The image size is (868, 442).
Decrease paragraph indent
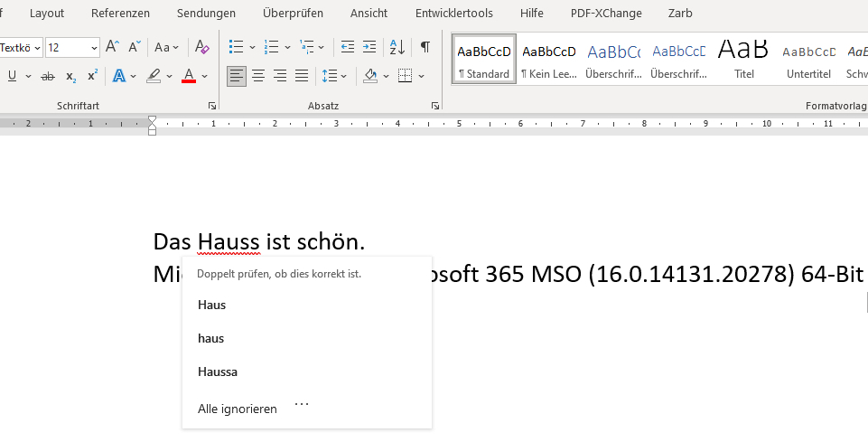click(348, 46)
